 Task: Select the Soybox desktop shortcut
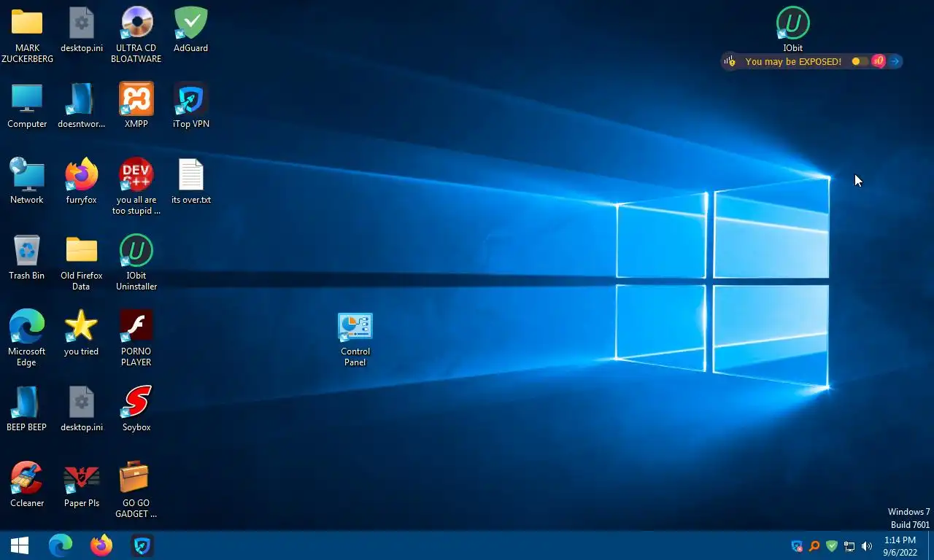click(x=136, y=402)
